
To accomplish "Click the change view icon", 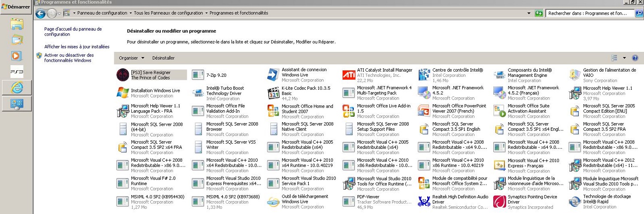I will coord(614,58).
